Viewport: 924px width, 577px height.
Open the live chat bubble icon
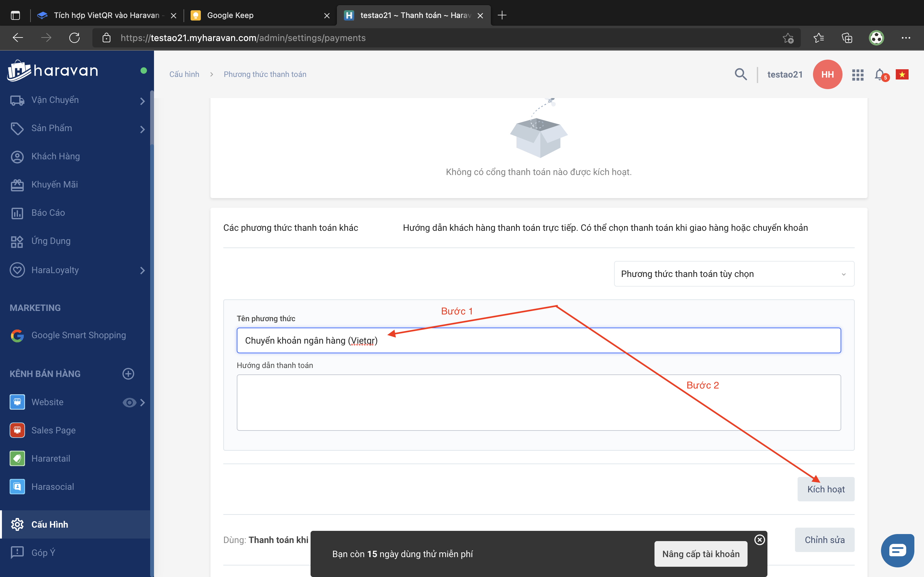pos(897,550)
